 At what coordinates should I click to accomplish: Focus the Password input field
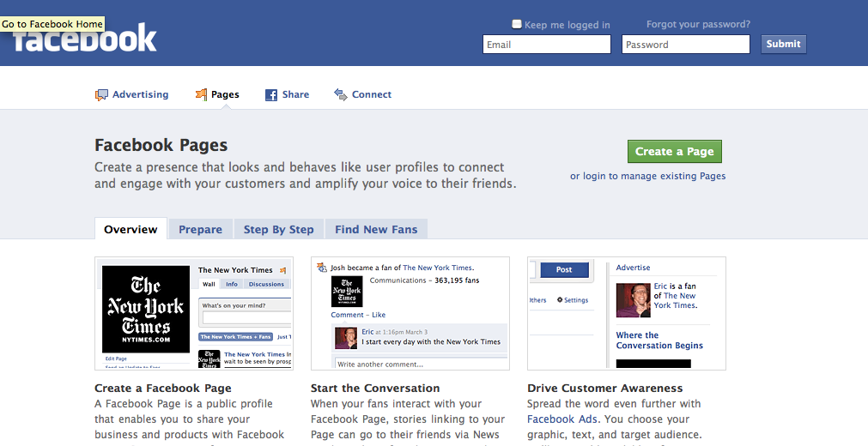pos(685,45)
